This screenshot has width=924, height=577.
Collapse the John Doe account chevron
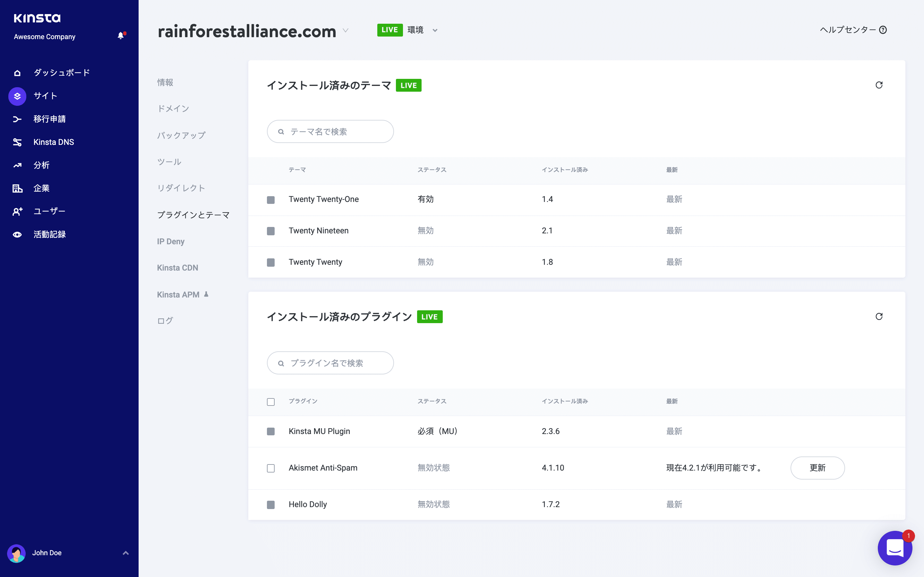coord(126,553)
